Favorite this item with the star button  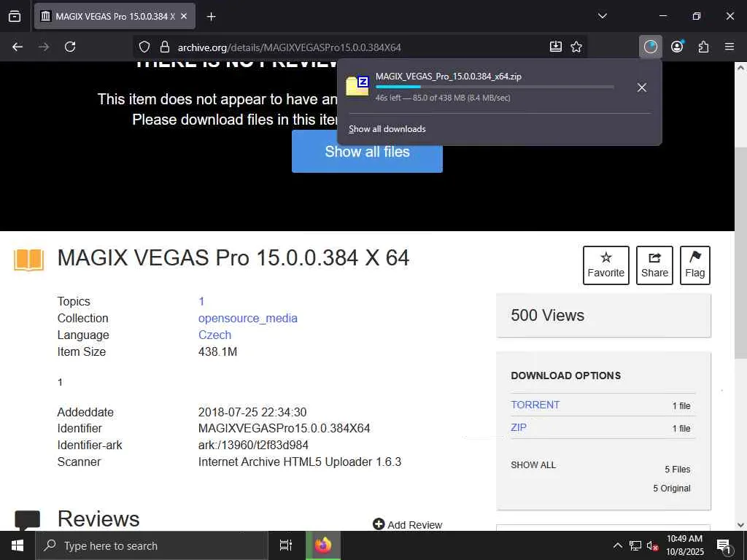click(606, 265)
